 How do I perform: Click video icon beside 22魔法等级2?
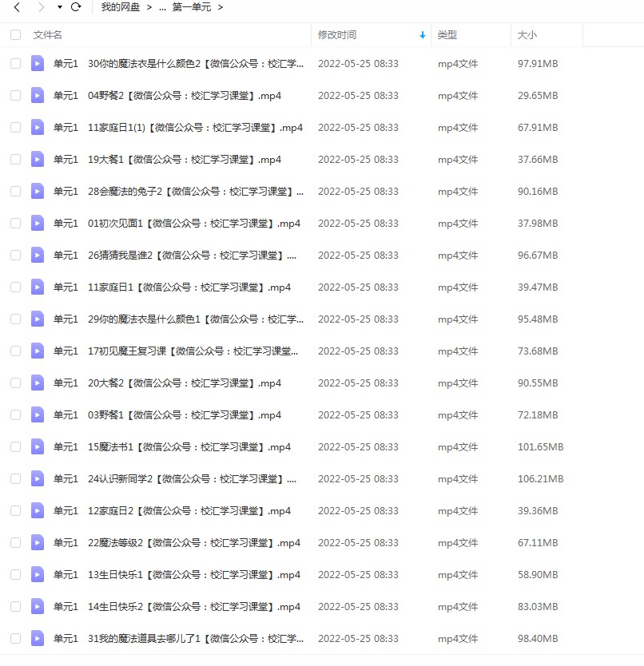click(x=38, y=542)
